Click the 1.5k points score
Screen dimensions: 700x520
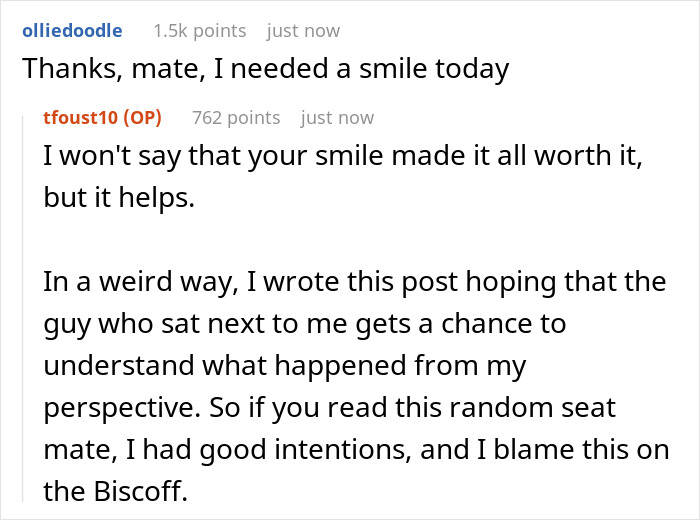pyautogui.click(x=199, y=30)
